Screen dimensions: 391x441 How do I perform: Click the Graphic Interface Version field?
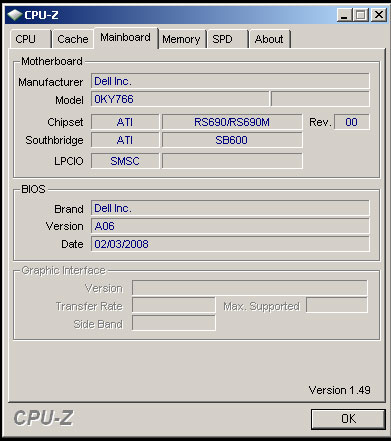click(x=250, y=288)
